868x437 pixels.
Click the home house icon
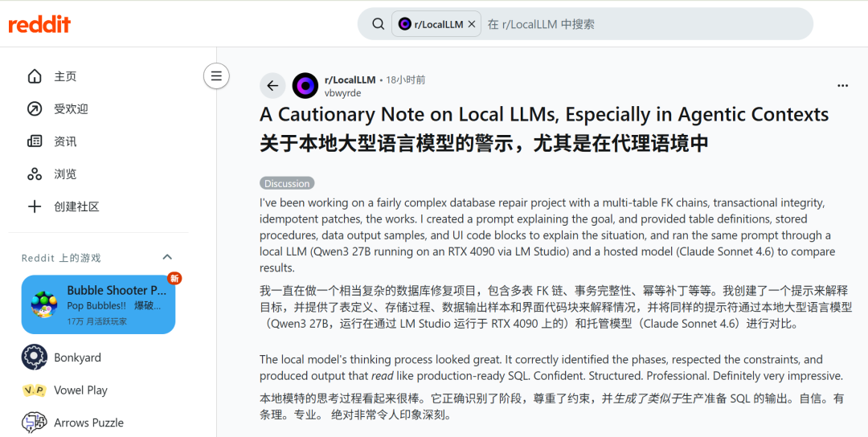35,76
